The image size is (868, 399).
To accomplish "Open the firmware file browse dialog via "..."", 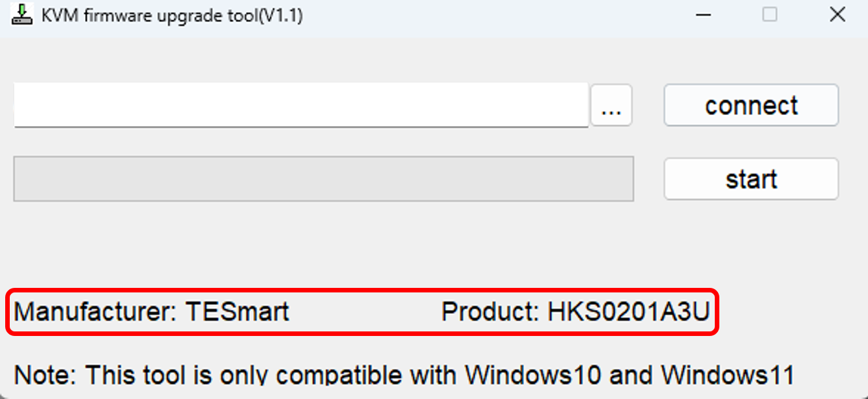I will pyautogui.click(x=611, y=105).
